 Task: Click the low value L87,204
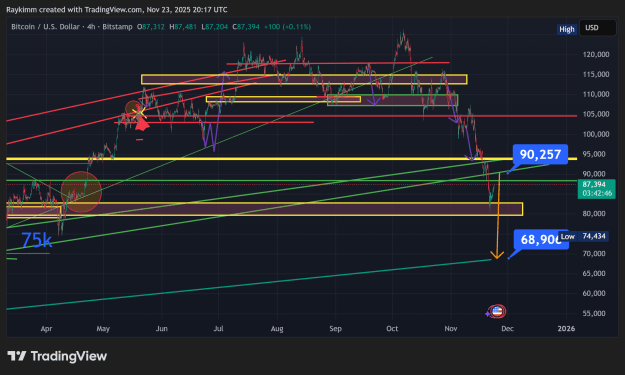coord(214,27)
